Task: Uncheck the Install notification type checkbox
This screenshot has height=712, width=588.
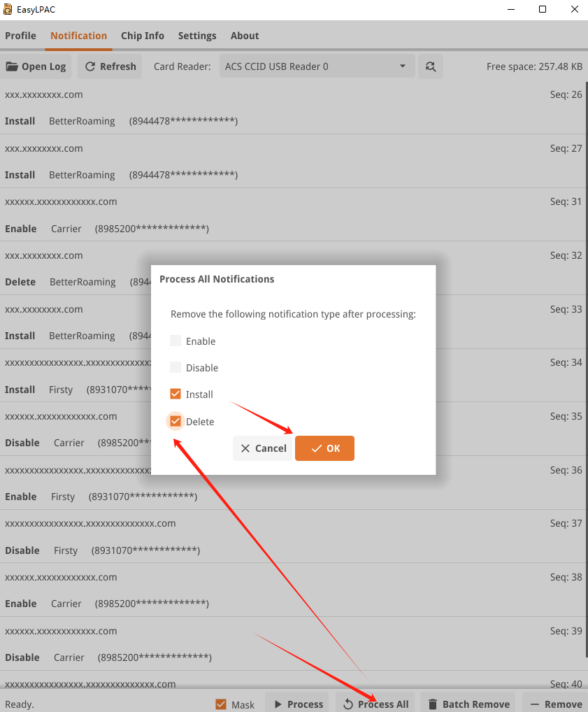Action: 175,394
